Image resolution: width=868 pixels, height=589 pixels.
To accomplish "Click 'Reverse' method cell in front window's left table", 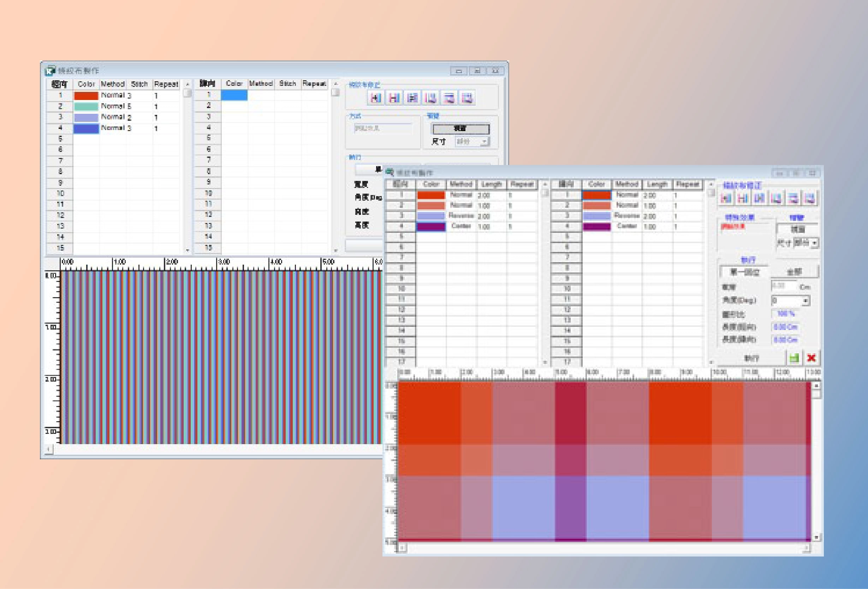I will coord(461,216).
